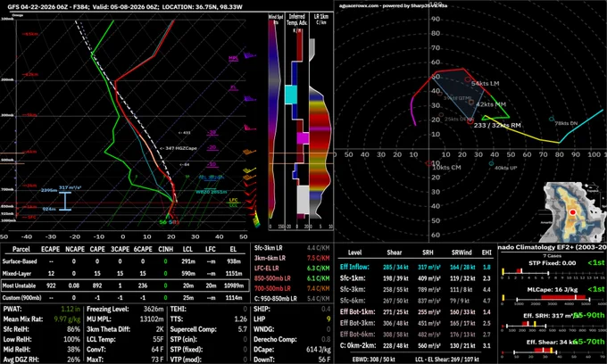
Task: Click the Mean Mix Rat label
Action: 23,319
